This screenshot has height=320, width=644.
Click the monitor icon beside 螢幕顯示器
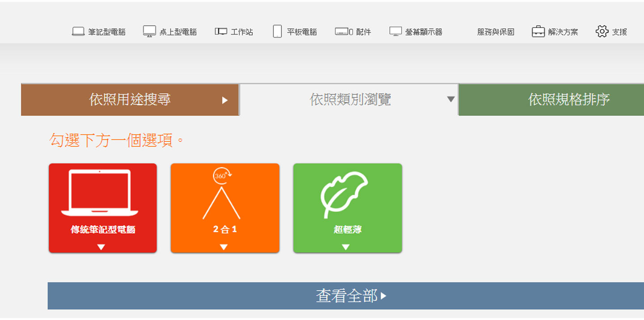click(x=396, y=31)
